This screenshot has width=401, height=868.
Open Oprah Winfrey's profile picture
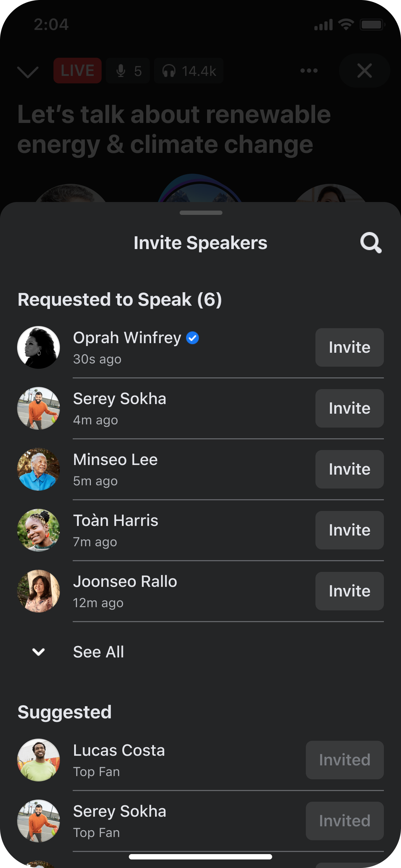tap(38, 347)
